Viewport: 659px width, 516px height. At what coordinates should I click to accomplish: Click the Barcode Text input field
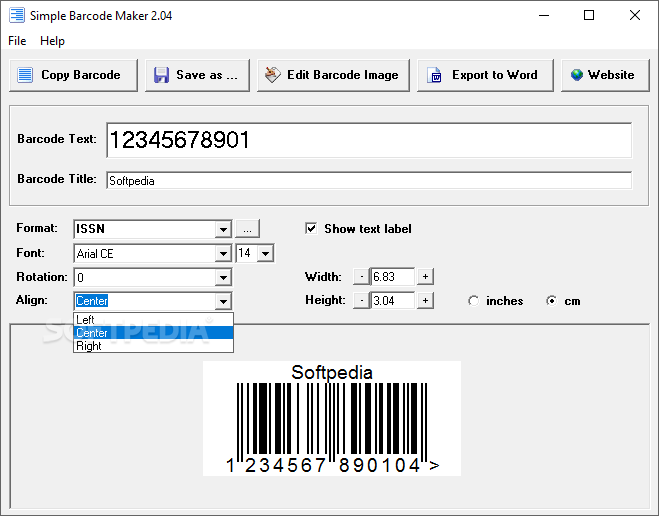point(369,140)
